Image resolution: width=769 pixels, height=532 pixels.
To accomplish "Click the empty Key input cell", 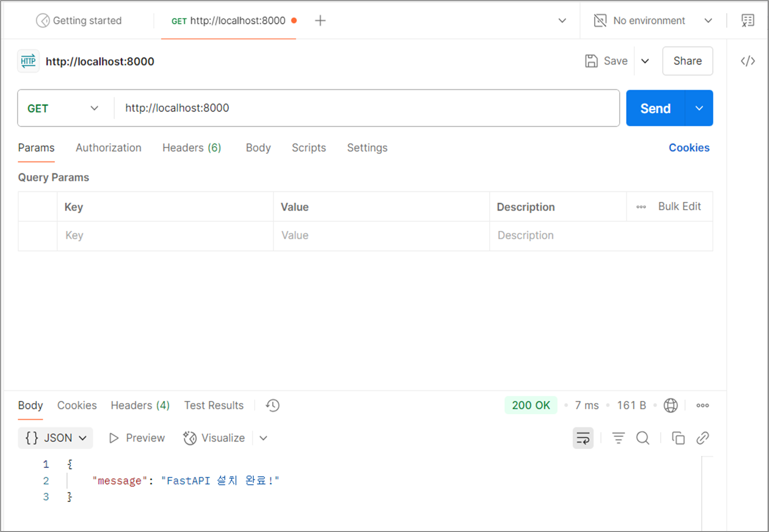I will [165, 235].
